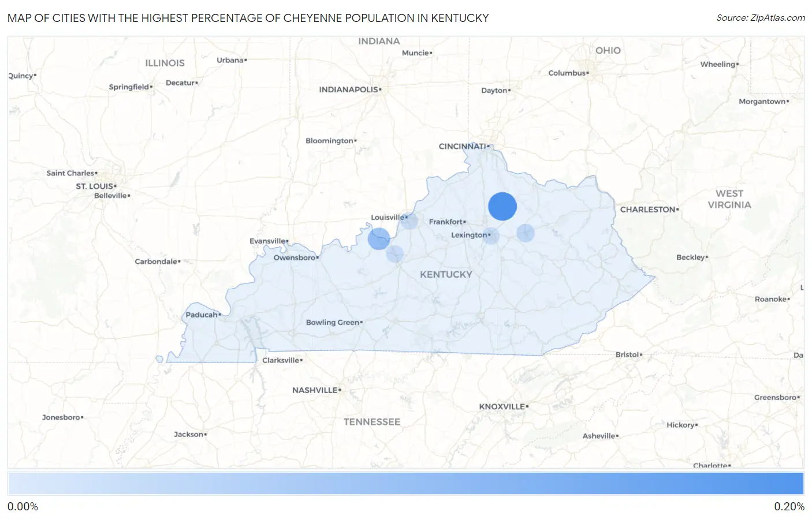This screenshot has width=812, height=519.
Task: Click the Jackson city label
Action: (189, 434)
